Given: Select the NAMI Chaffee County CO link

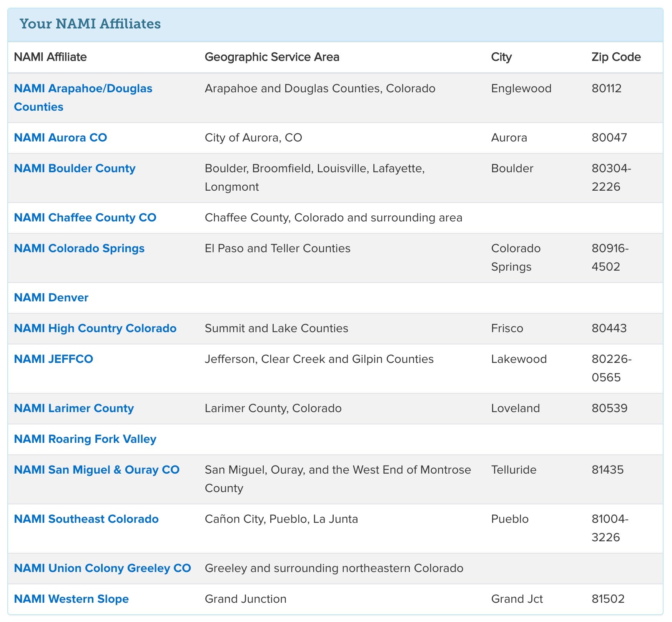Looking at the screenshot, I should pyautogui.click(x=85, y=218).
